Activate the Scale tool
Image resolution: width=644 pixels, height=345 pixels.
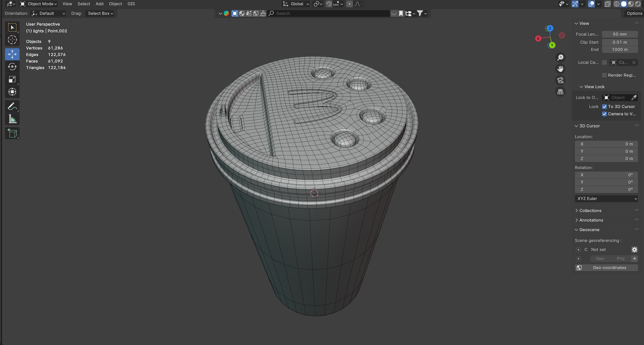12,79
